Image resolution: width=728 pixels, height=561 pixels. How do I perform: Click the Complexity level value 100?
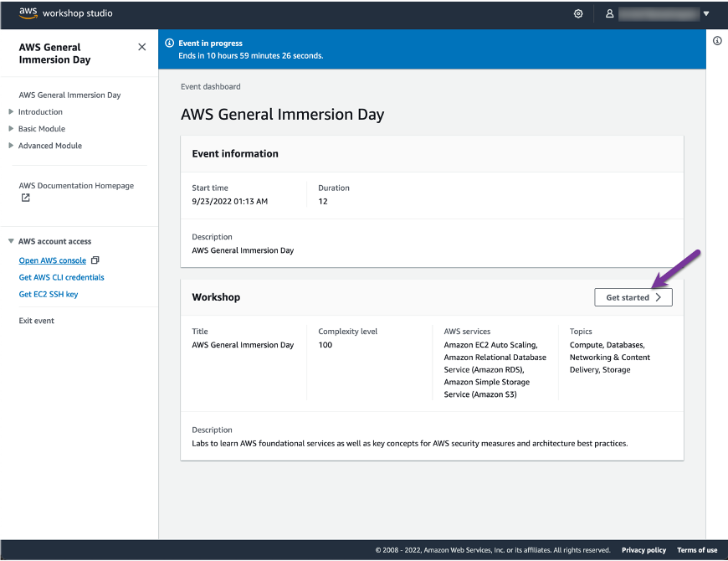[325, 345]
